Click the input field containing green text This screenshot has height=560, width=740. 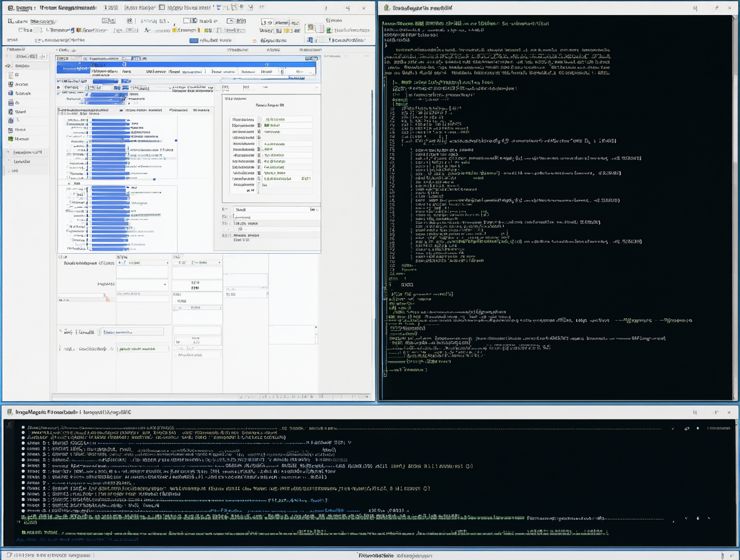pos(143,349)
